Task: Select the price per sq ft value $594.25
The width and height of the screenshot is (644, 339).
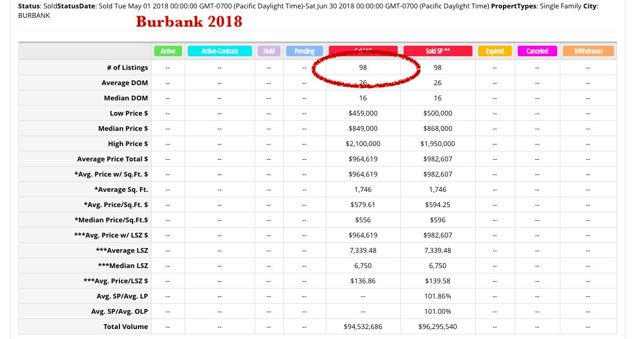Action: (438, 204)
